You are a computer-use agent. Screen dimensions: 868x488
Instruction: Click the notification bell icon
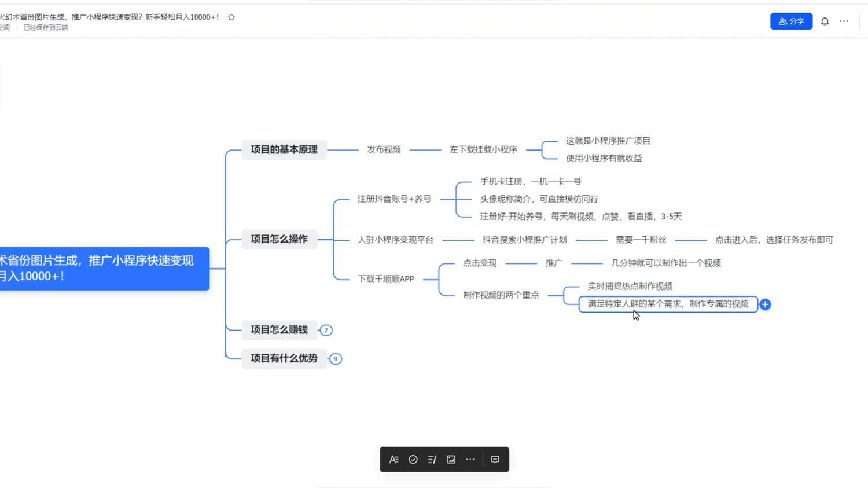pyautogui.click(x=825, y=21)
